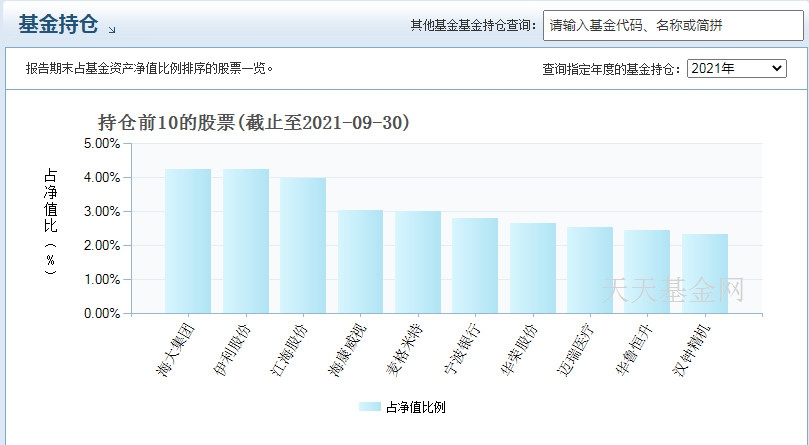Click the 江海股份 bar
Screen dimensions: 809x445
click(303, 246)
